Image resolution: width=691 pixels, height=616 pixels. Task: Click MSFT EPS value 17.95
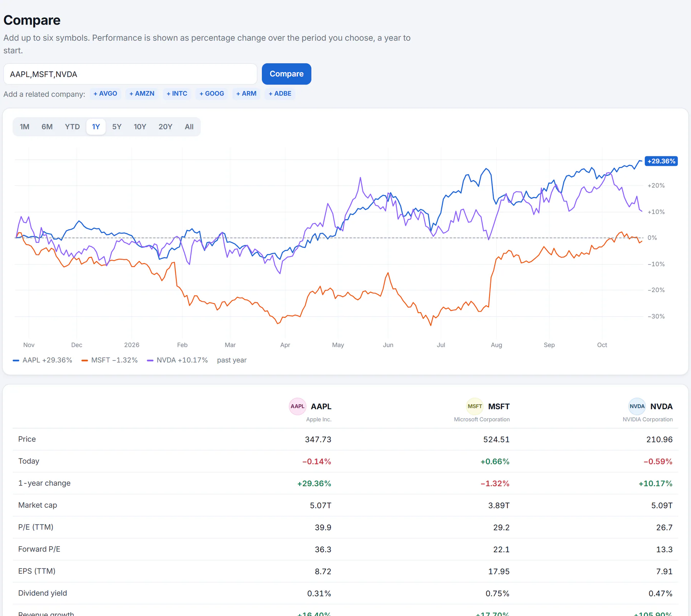(x=499, y=571)
